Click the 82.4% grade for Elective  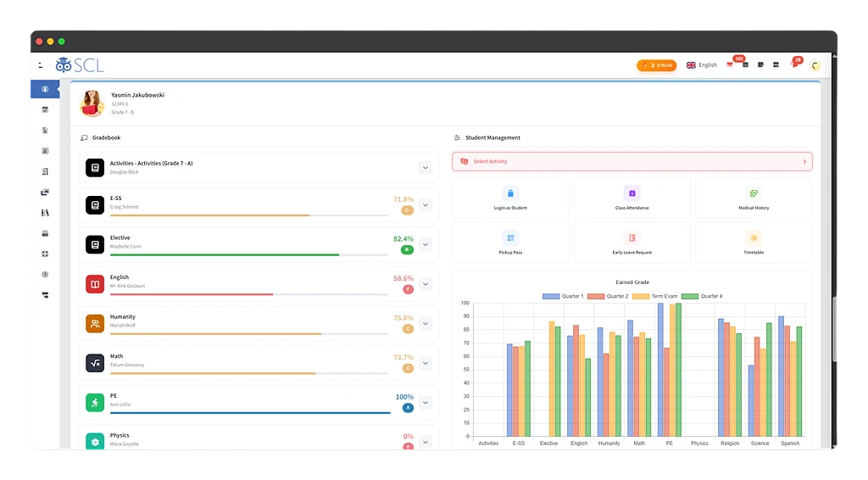tap(403, 239)
